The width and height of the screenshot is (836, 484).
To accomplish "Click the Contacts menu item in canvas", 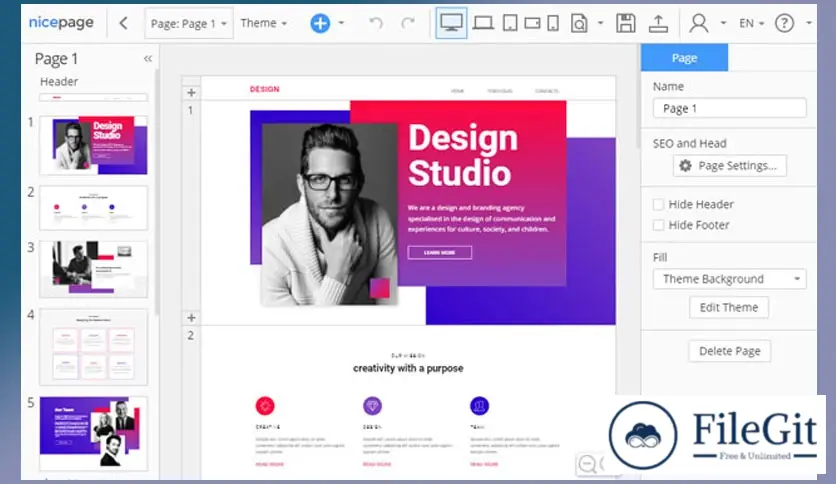I will tap(546, 91).
